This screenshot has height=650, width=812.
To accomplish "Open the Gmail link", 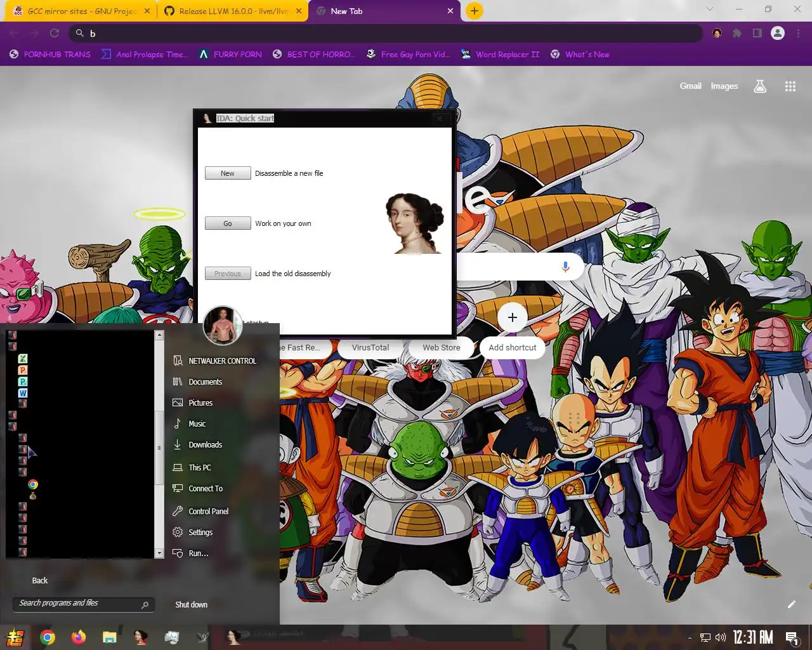I will (690, 86).
